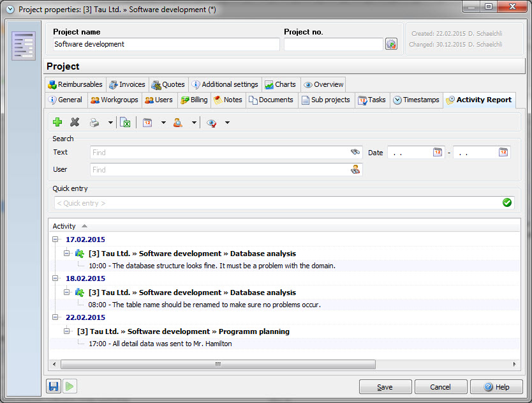Click the calendar filter icon in toolbar
The width and height of the screenshot is (532, 403).
147,122
